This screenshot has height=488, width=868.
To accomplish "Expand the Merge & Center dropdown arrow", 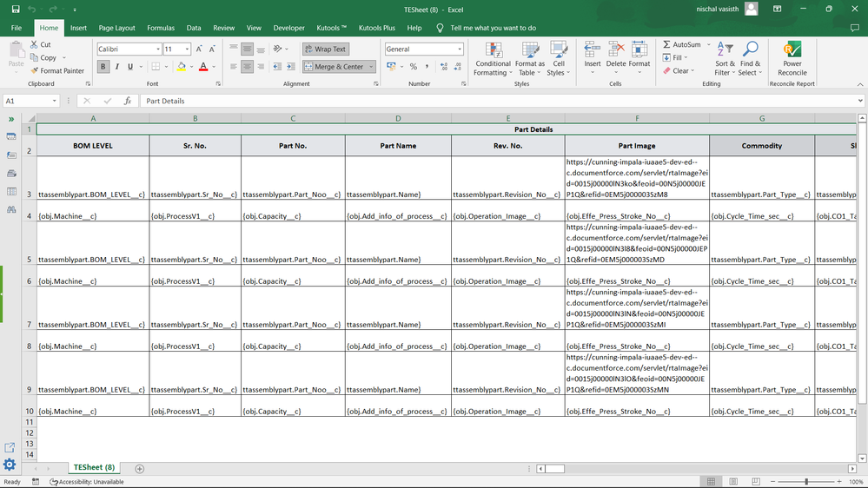I will 372,67.
